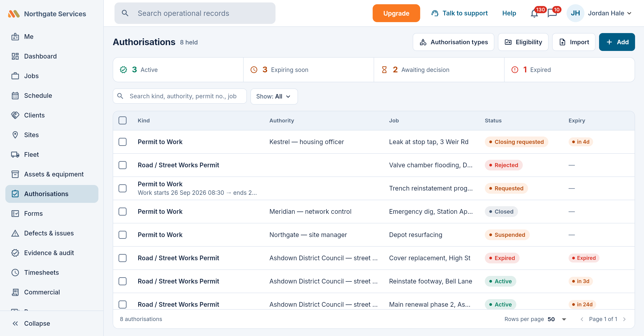This screenshot has height=336, width=644.
Task: Click the Commercial receipt icon
Action: [15, 292]
